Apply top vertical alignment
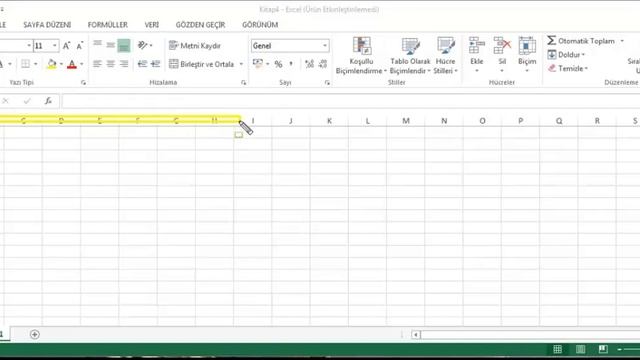The image size is (640, 360). [x=97, y=44]
